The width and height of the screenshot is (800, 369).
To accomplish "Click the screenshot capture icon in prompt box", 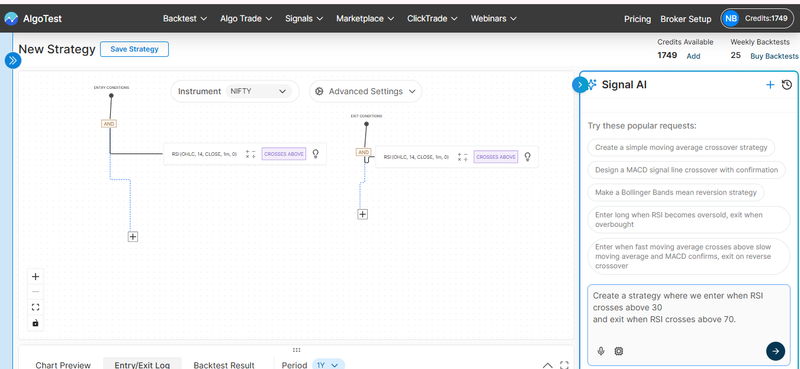I will [618, 351].
